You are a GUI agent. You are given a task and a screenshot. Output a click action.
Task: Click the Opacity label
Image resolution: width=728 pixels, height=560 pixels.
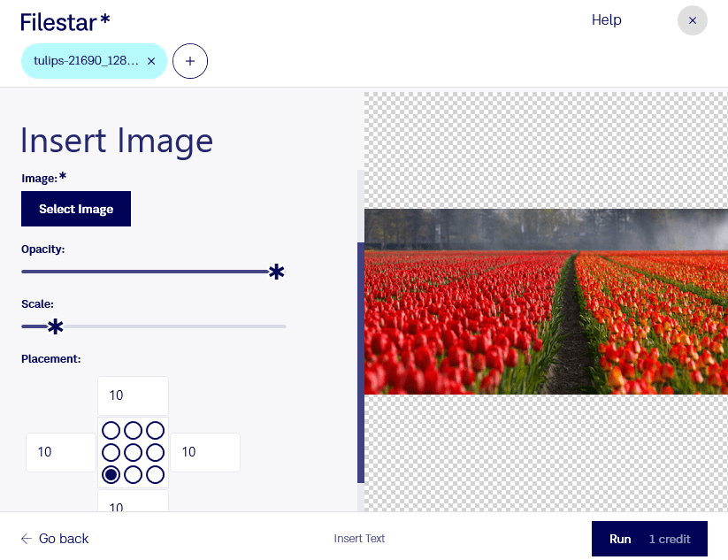click(x=43, y=249)
